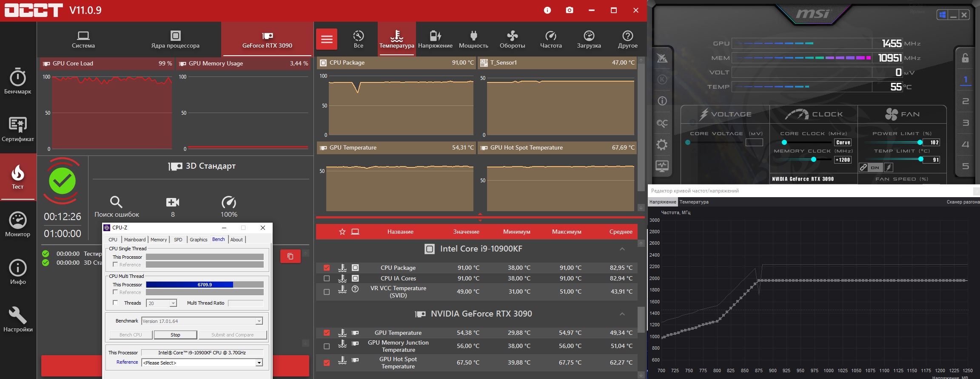980x379 pixels.
Task: Check the CPU IA Cores sensor checkbox
Action: (327, 278)
